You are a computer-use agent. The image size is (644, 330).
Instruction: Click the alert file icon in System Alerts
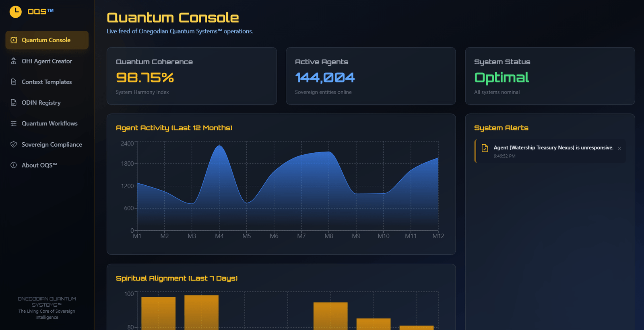(485, 148)
